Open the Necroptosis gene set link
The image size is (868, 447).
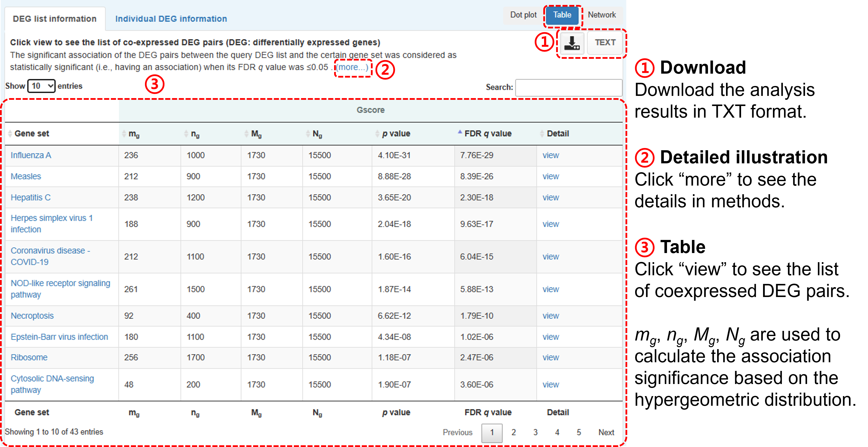[x=32, y=316]
